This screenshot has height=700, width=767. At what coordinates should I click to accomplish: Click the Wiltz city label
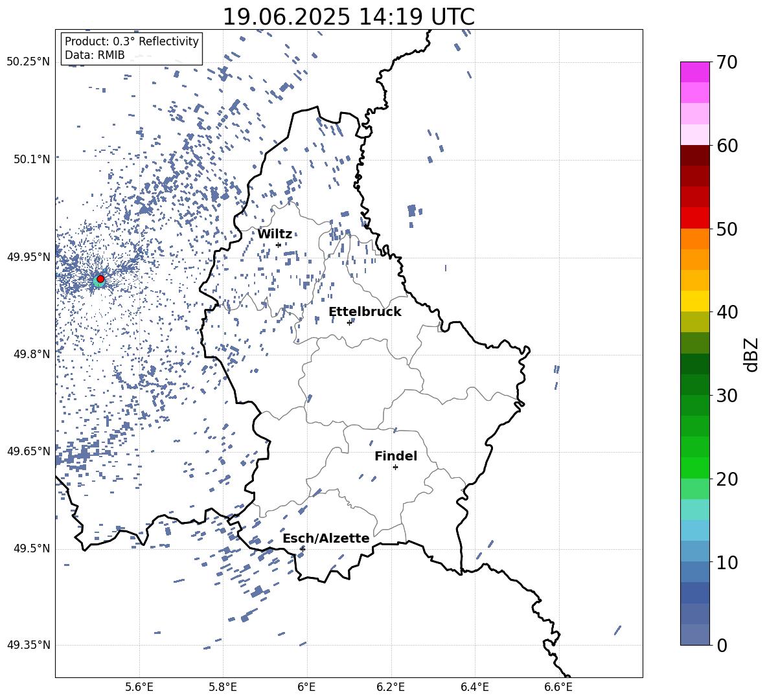coord(275,234)
